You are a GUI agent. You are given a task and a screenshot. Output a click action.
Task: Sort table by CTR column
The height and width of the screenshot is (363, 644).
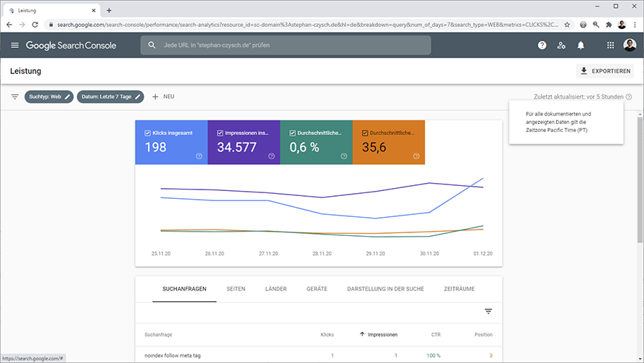point(436,335)
